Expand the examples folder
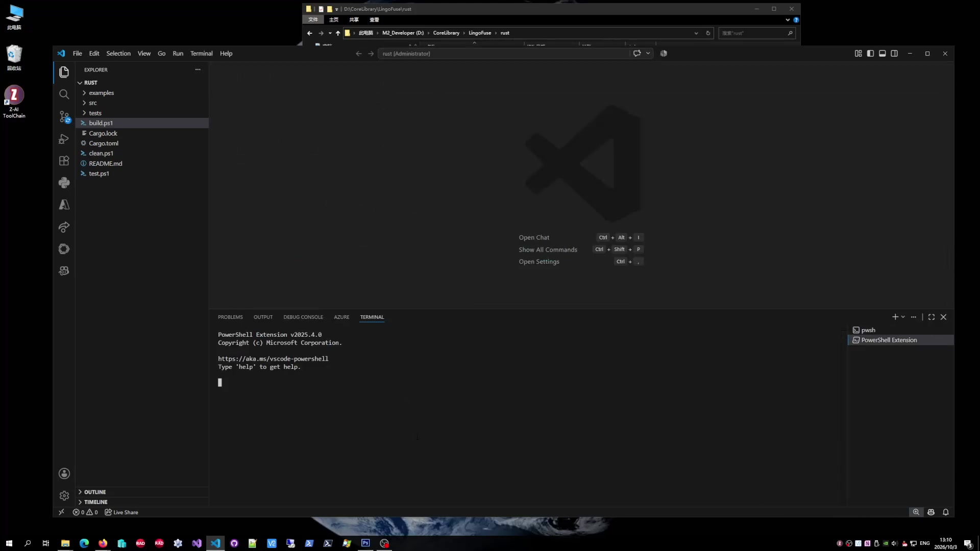The height and width of the screenshot is (551, 980). click(x=142, y=93)
